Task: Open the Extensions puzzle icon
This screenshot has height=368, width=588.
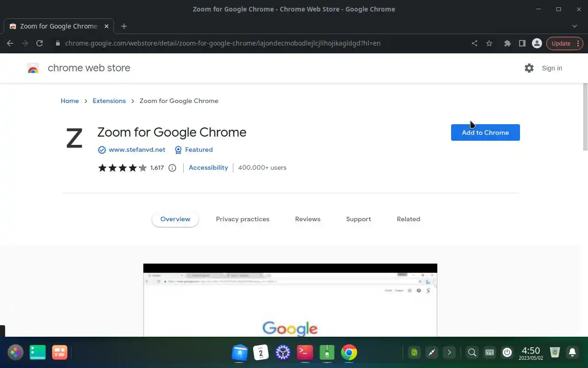Action: tap(507, 43)
